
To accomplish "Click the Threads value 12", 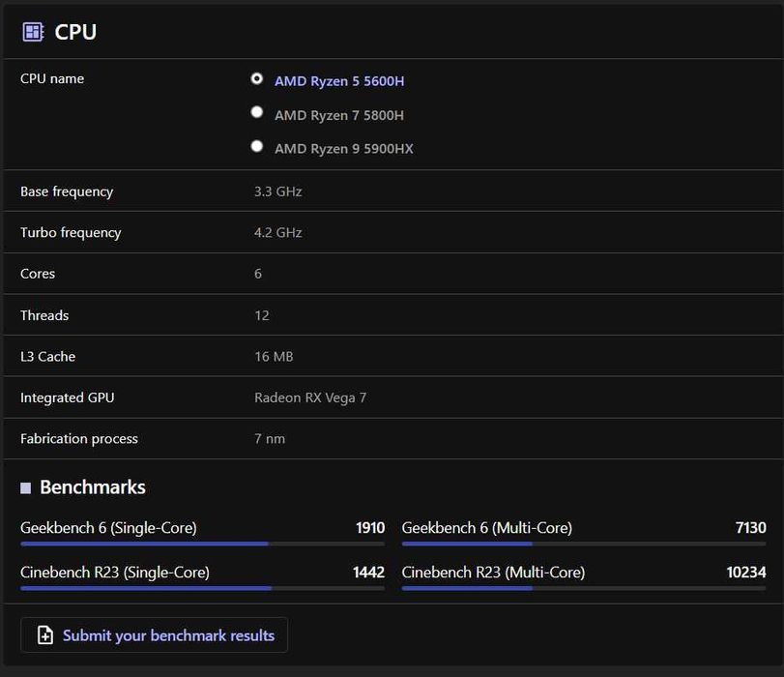I will coord(262,315).
